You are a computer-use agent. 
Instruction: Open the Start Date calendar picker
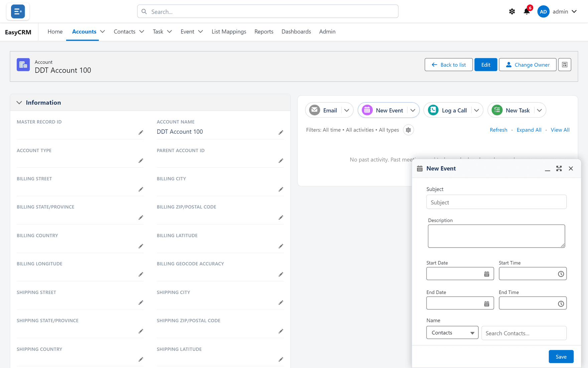coord(487,274)
